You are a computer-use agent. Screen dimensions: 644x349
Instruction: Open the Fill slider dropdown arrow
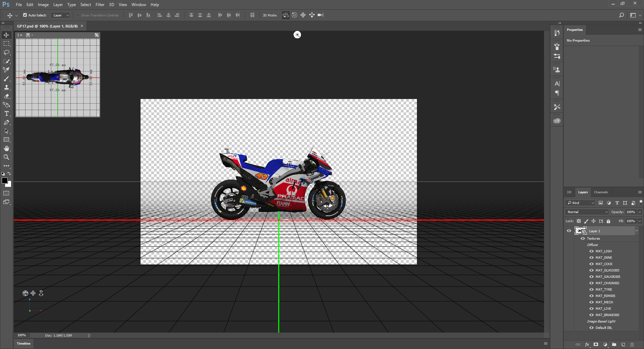(x=640, y=221)
